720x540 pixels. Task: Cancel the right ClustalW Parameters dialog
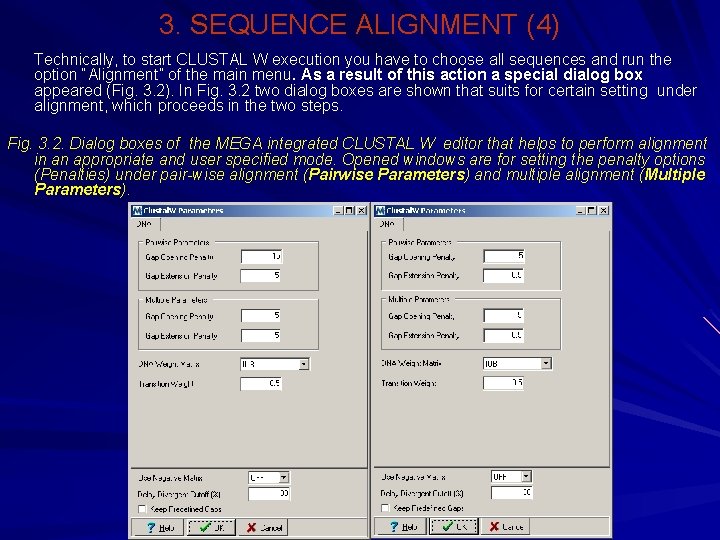505,526
